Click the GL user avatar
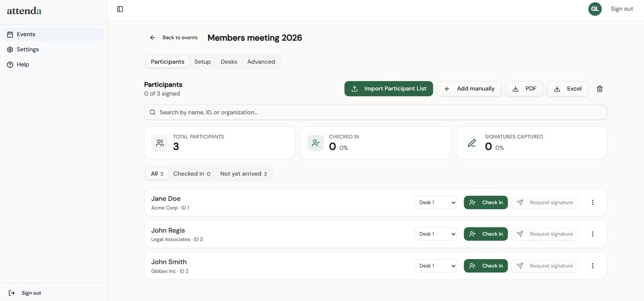Viewport: 644px width, 301px height. coord(595,9)
